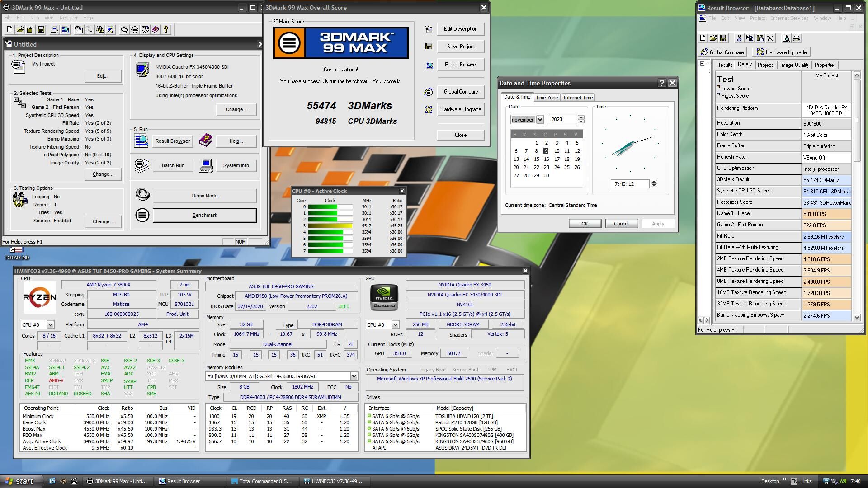
Task: Click the save project floppy icon in 3DMark toolbar
Action: tap(41, 30)
